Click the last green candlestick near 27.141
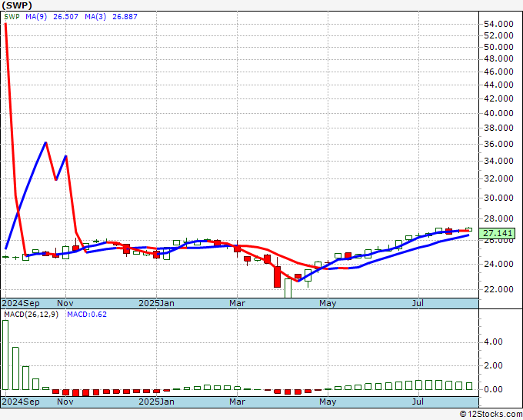The image size is (523, 420). pyautogui.click(x=468, y=229)
